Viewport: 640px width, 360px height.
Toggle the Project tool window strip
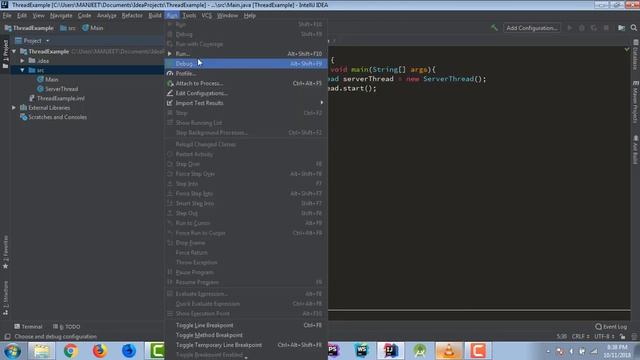[5, 53]
